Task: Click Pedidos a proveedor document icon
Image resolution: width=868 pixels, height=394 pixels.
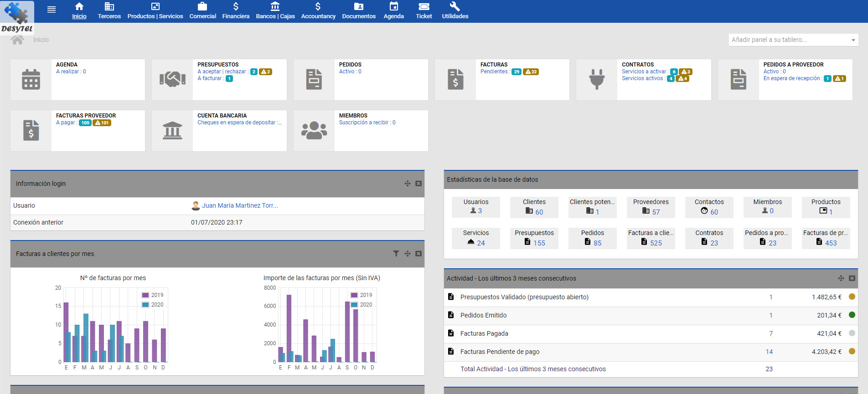Action: pyautogui.click(x=739, y=79)
